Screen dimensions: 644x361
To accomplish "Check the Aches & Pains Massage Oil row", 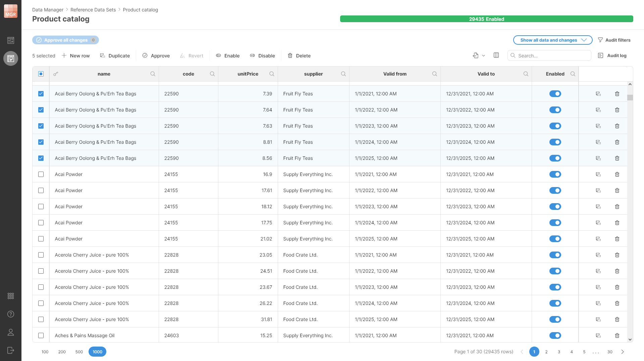I will 41,335.
